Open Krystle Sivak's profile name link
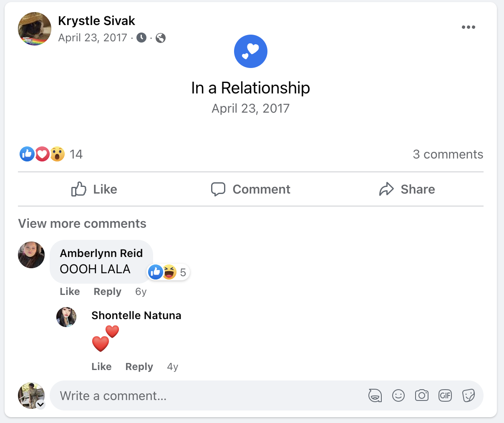The height and width of the screenshot is (423, 504). point(96,21)
